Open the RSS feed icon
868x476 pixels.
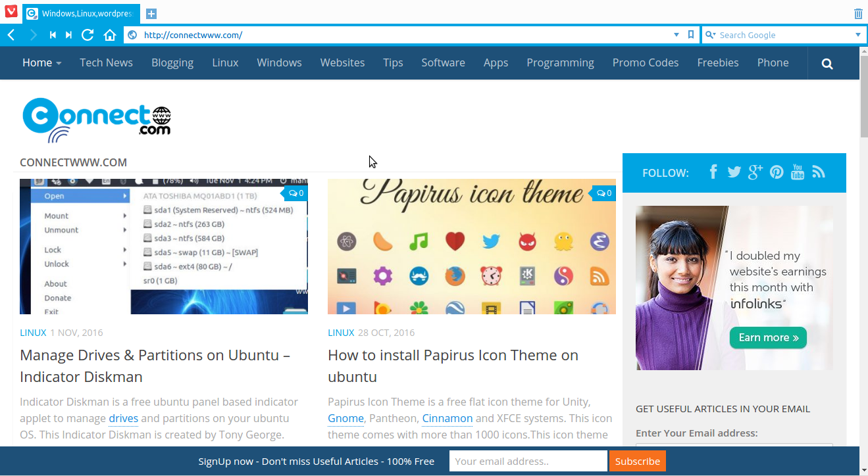point(819,172)
